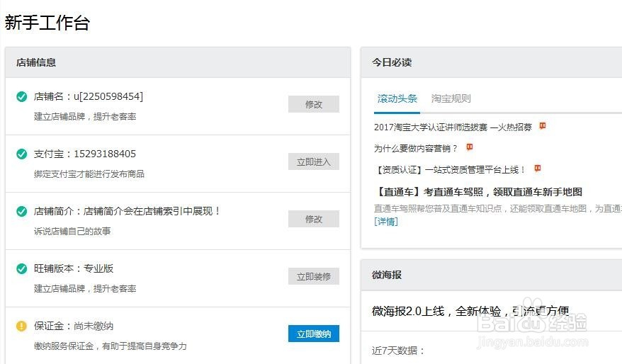
Task: Open 【直通车】考直通车驾照 bold headline
Action: [478, 192]
